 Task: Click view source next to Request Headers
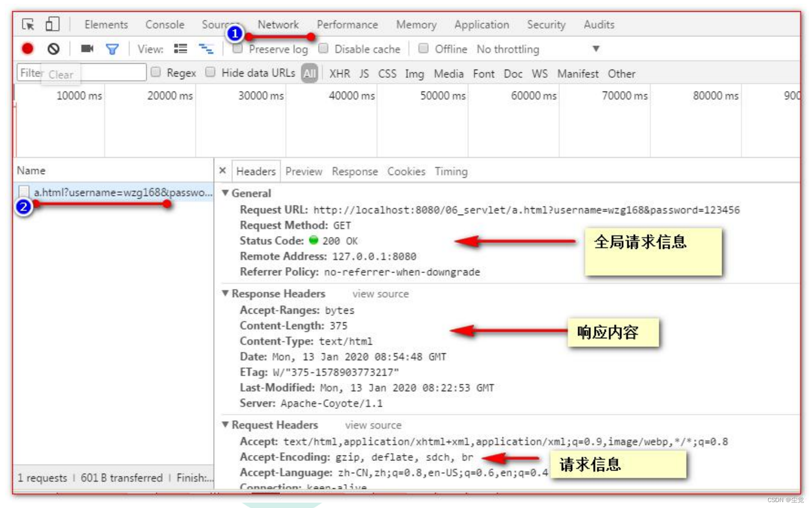374,424
